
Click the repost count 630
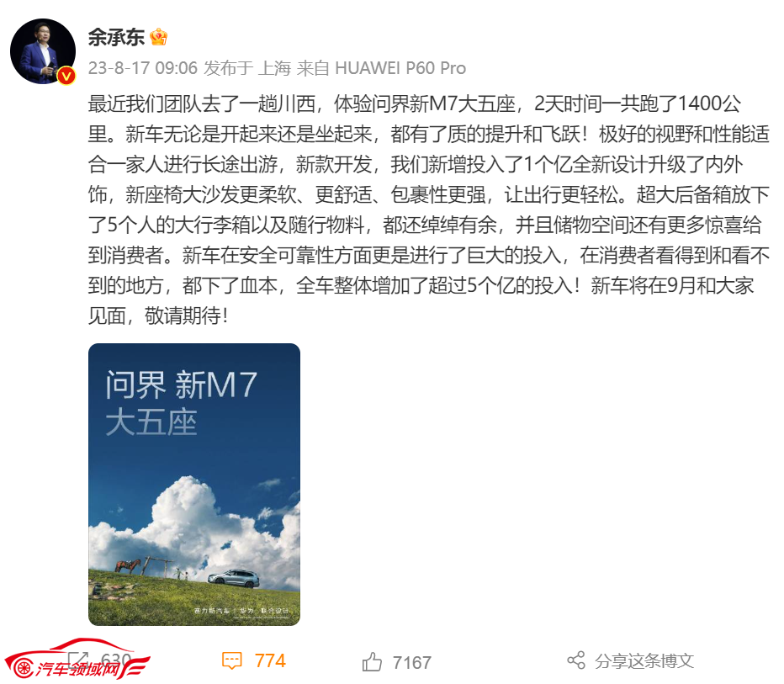click(x=116, y=660)
